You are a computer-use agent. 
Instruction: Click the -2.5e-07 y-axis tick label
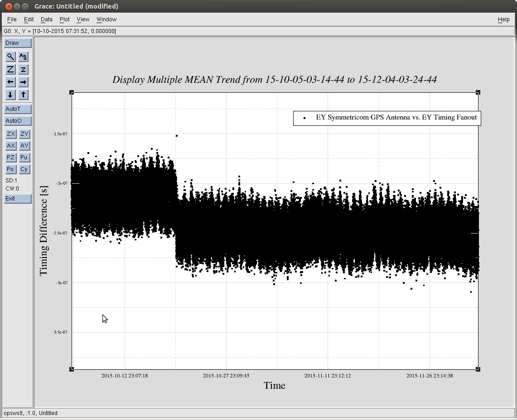click(60, 233)
